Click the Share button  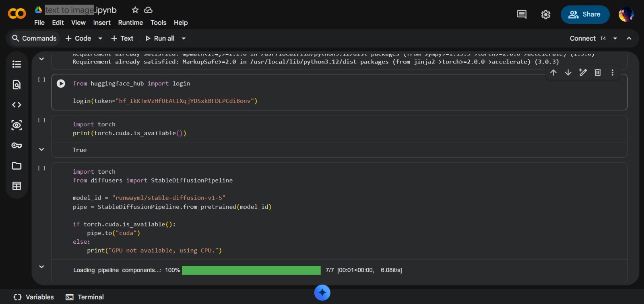(585, 14)
